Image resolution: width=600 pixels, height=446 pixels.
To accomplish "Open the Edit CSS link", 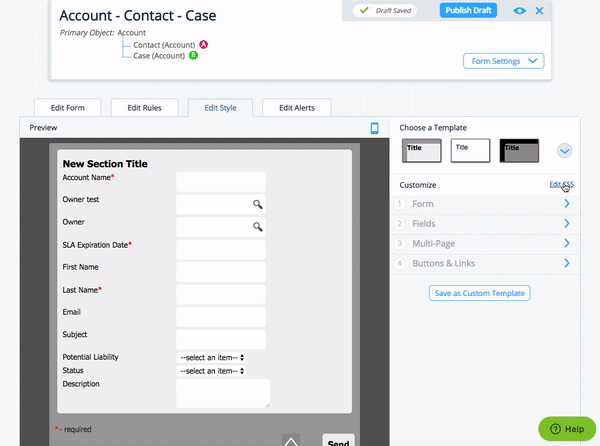I will pos(561,185).
